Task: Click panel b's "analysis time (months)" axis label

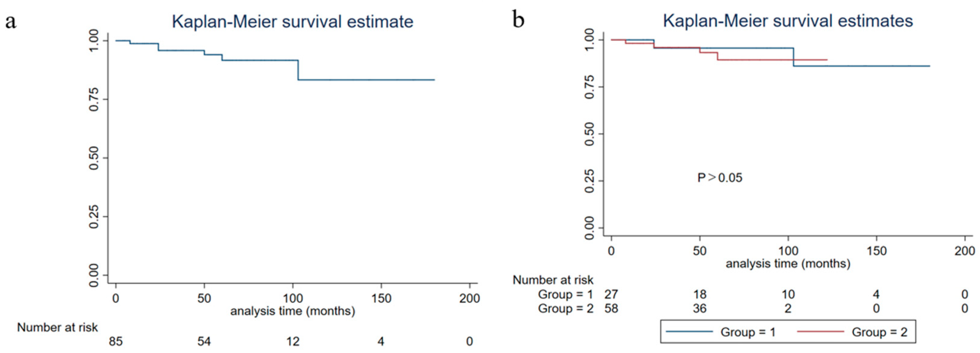Action: click(x=788, y=263)
